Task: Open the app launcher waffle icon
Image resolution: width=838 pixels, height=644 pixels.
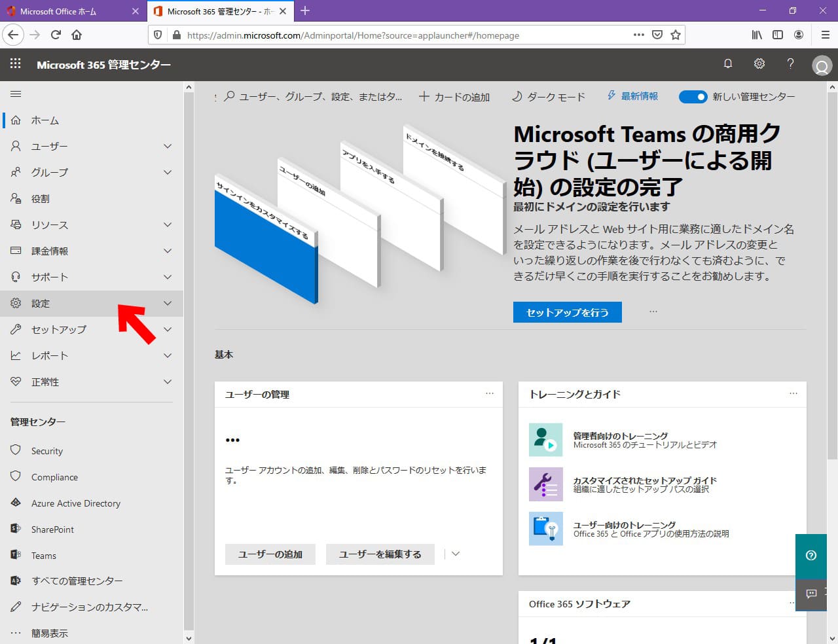Action: point(16,63)
